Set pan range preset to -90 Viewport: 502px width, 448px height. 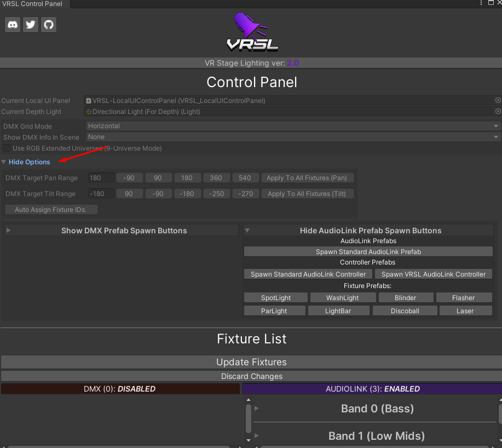pos(129,178)
